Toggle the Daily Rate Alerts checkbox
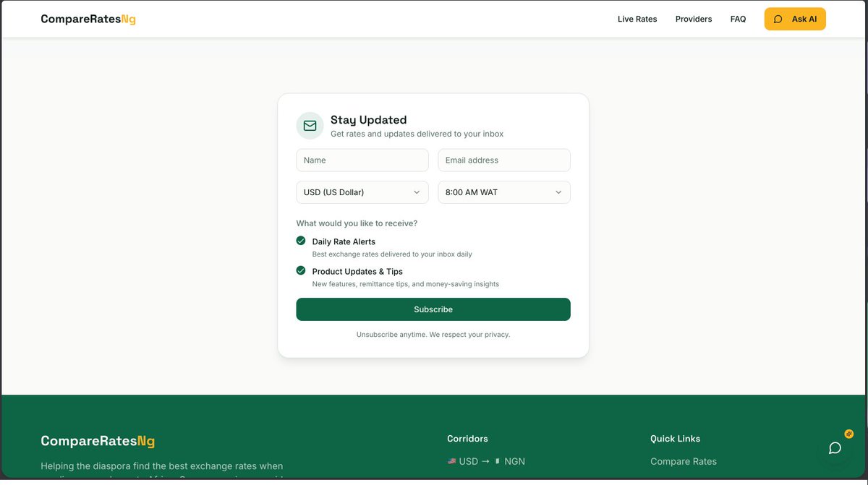Image resolution: width=868 pixels, height=485 pixels. (x=301, y=241)
